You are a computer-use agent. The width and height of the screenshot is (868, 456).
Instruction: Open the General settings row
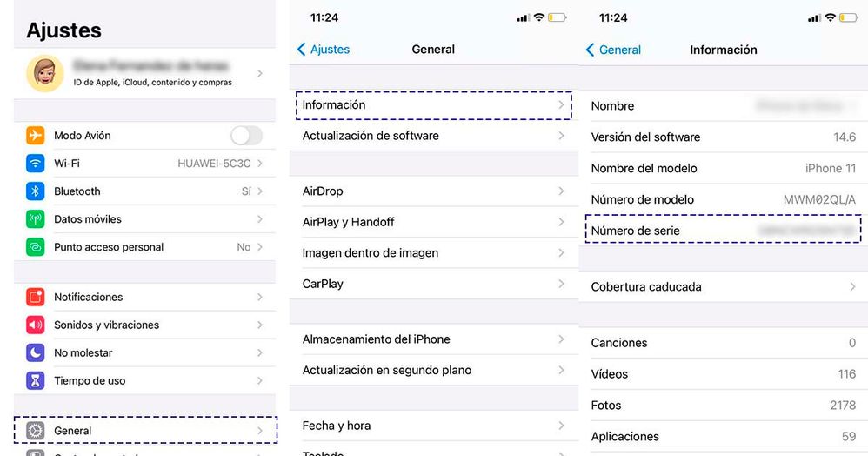[x=145, y=431]
